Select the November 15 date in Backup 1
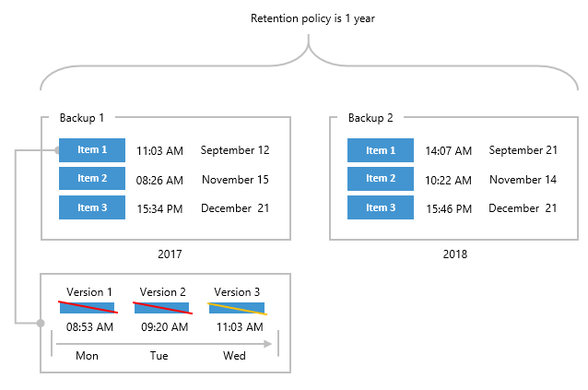Viewport: 588px width, 390px height. coord(235,179)
